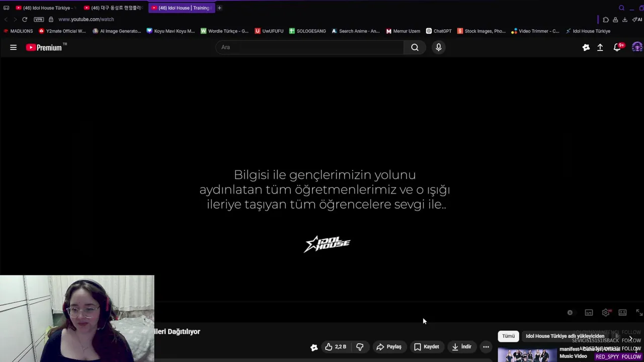Open browser profile person icon

click(615, 20)
